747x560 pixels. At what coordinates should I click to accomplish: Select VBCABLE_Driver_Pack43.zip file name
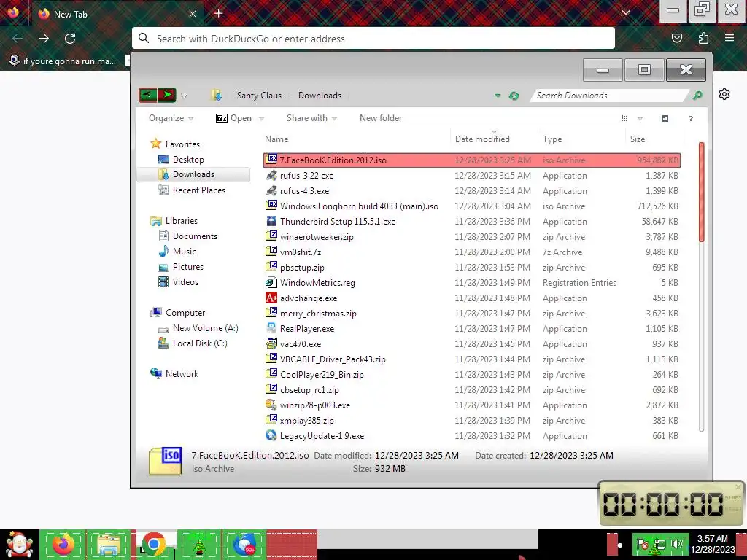pyautogui.click(x=333, y=359)
